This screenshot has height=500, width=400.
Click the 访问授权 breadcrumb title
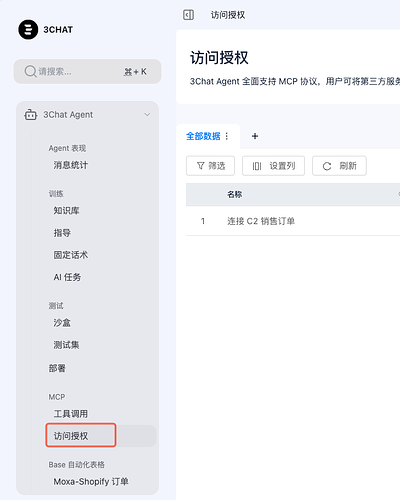pos(228,15)
